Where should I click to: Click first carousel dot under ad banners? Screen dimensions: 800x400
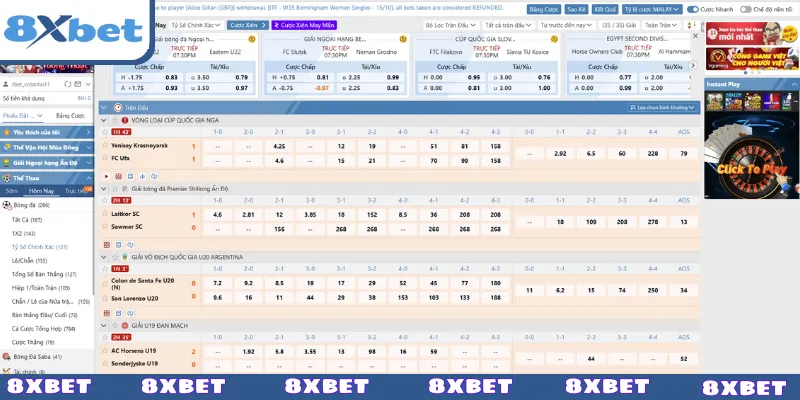click(x=745, y=72)
